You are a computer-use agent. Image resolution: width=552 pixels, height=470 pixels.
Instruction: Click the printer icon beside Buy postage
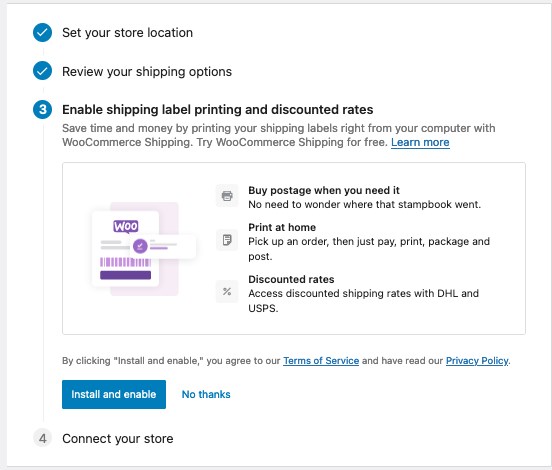point(227,195)
